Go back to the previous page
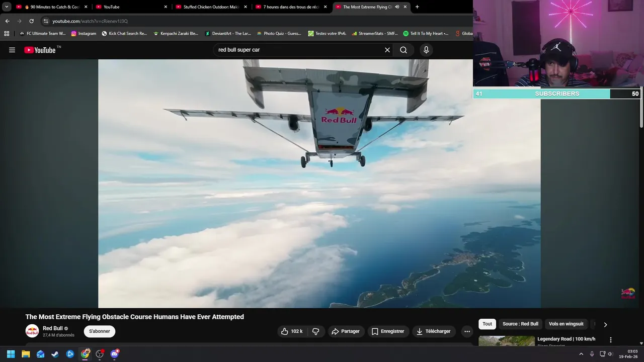The height and width of the screenshot is (362, 644). click(7, 21)
